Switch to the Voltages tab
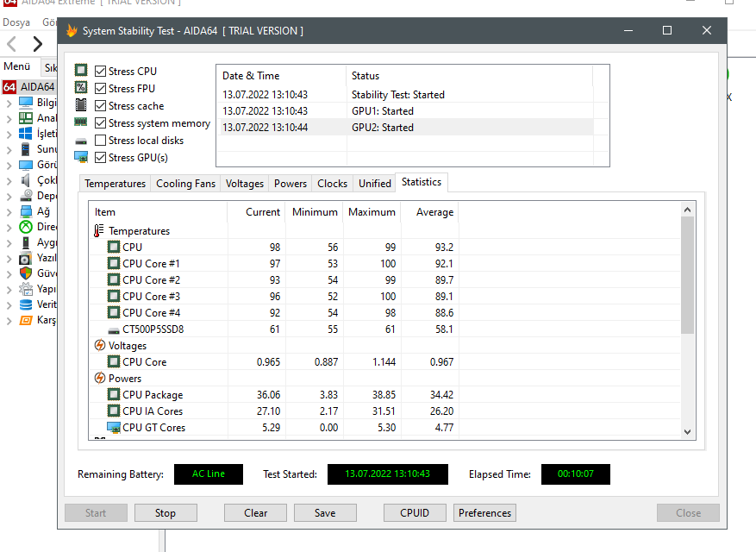 245,184
